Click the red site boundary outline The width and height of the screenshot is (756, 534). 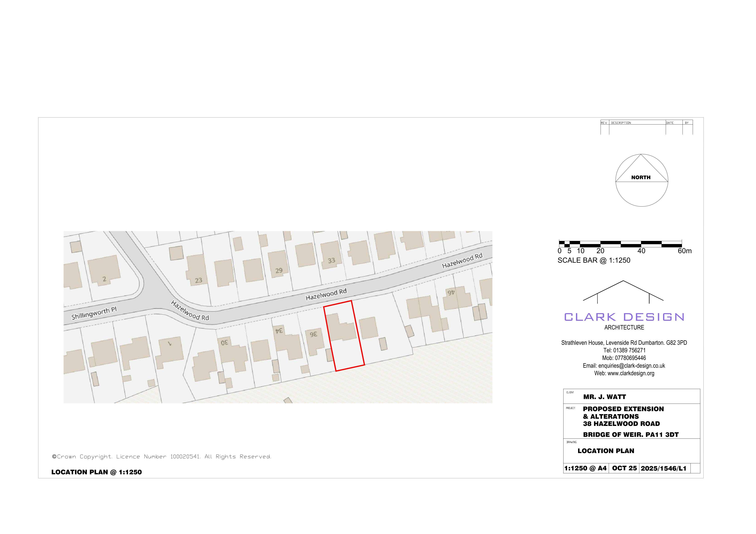point(344,336)
